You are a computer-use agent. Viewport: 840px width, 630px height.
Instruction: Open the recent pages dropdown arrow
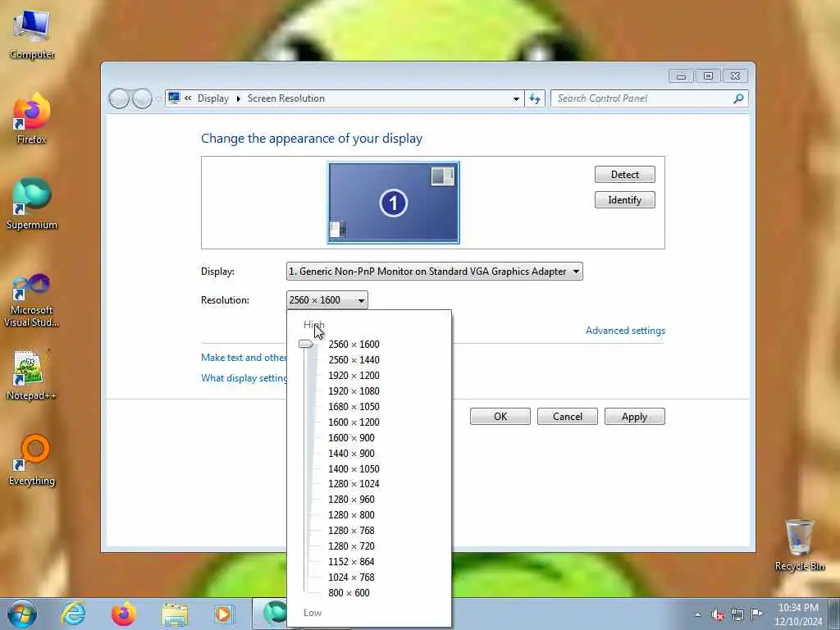[158, 98]
